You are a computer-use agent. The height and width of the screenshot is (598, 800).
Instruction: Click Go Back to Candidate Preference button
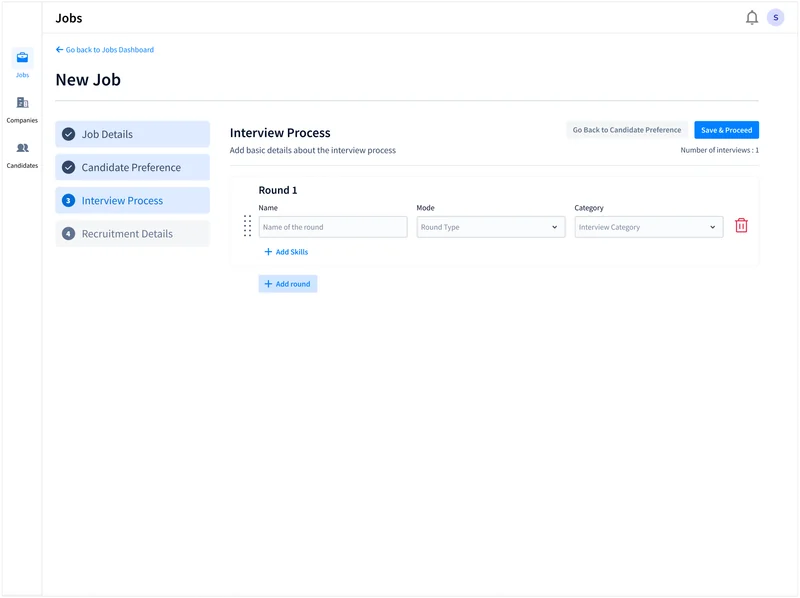(627, 130)
